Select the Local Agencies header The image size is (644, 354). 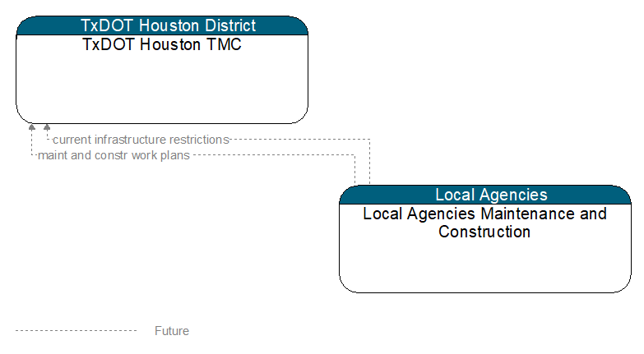[485, 195]
